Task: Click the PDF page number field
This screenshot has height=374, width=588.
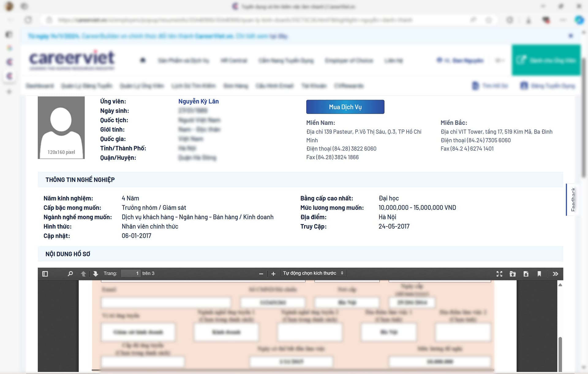Action: click(x=131, y=273)
